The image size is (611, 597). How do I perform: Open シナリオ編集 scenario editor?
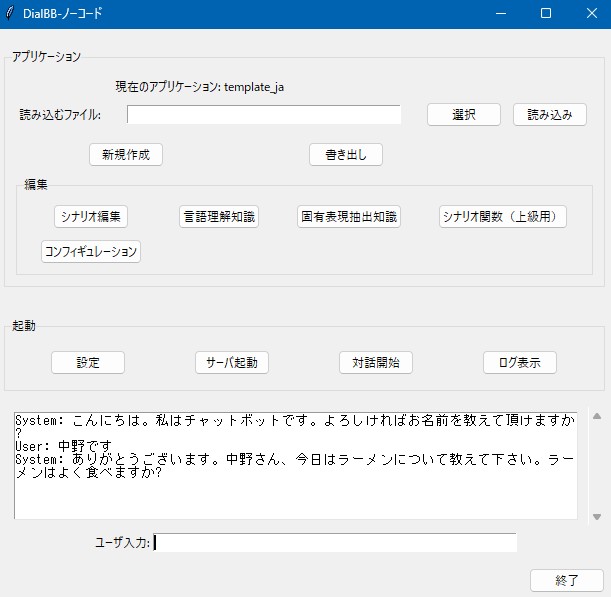pyautogui.click(x=91, y=216)
